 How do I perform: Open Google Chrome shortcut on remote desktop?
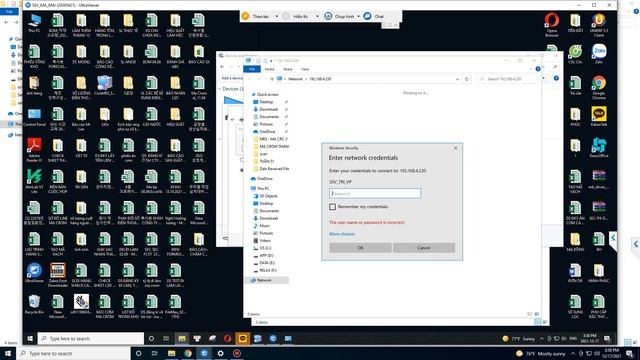[599, 87]
